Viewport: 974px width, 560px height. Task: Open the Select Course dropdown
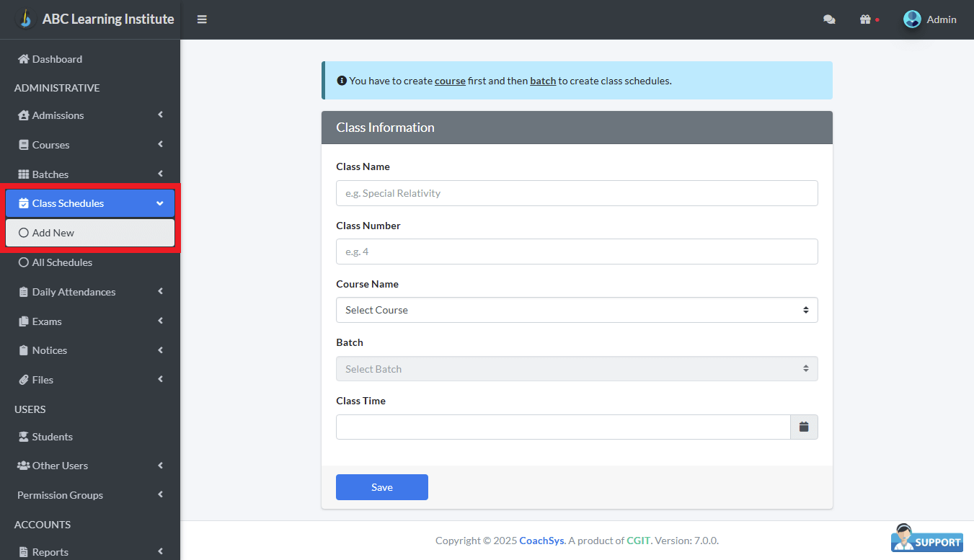pyautogui.click(x=577, y=310)
